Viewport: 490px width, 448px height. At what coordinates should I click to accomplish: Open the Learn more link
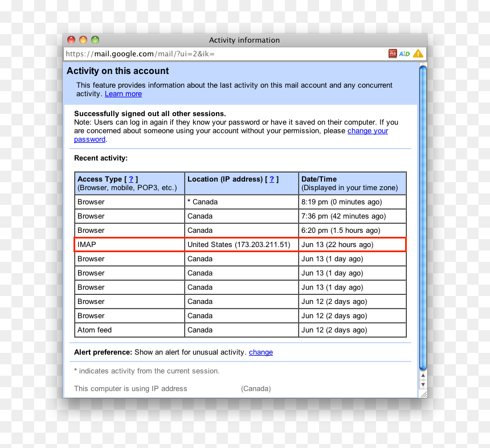[123, 94]
